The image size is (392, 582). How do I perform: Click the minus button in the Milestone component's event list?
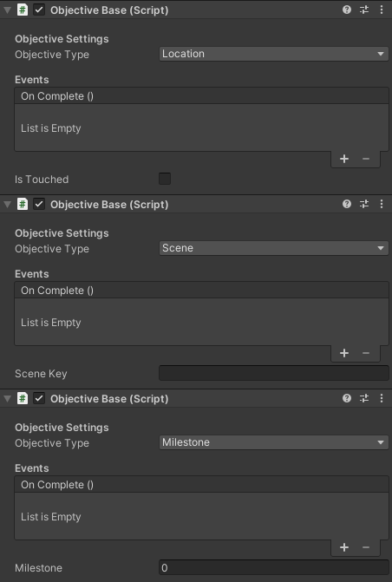[366, 547]
